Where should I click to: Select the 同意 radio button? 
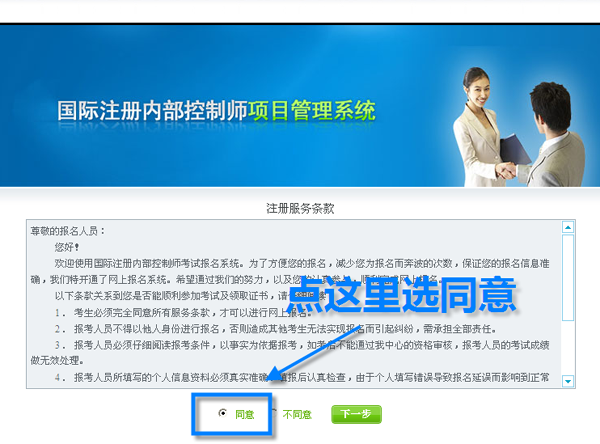tap(223, 413)
